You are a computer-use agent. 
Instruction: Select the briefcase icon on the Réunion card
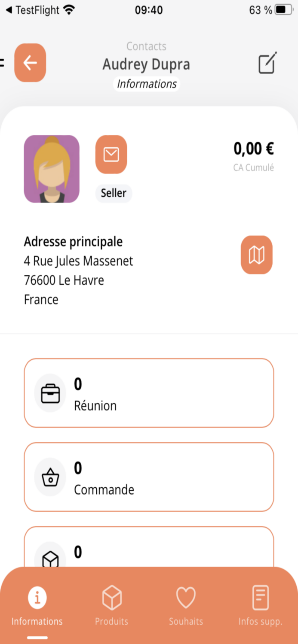click(50, 392)
